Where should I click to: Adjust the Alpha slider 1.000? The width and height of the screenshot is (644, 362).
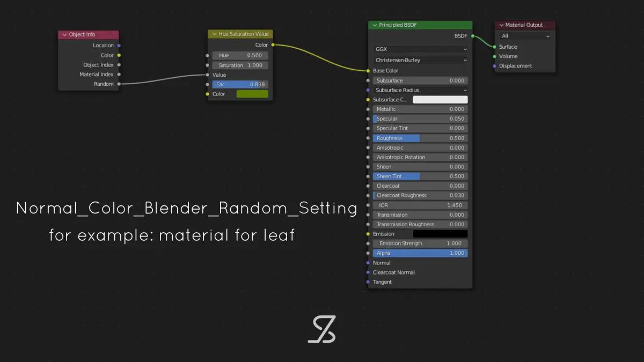(x=420, y=253)
